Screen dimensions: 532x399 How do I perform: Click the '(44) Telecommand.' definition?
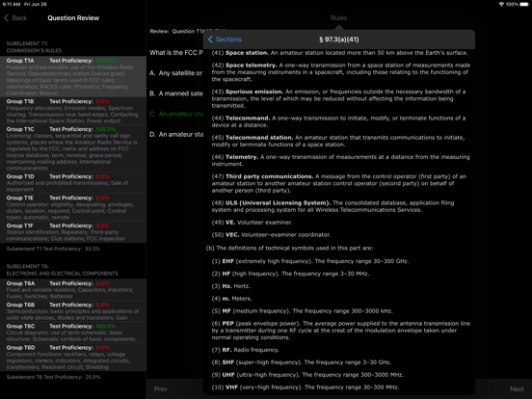[x=338, y=121]
